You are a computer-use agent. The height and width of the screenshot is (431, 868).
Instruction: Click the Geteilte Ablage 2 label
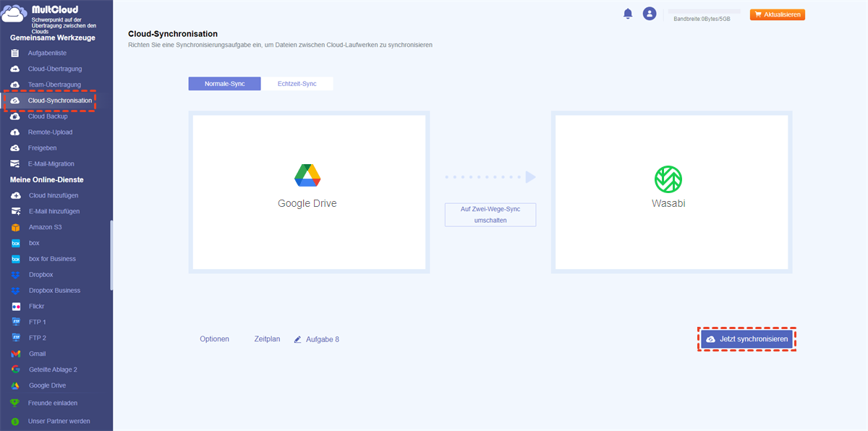(x=53, y=370)
